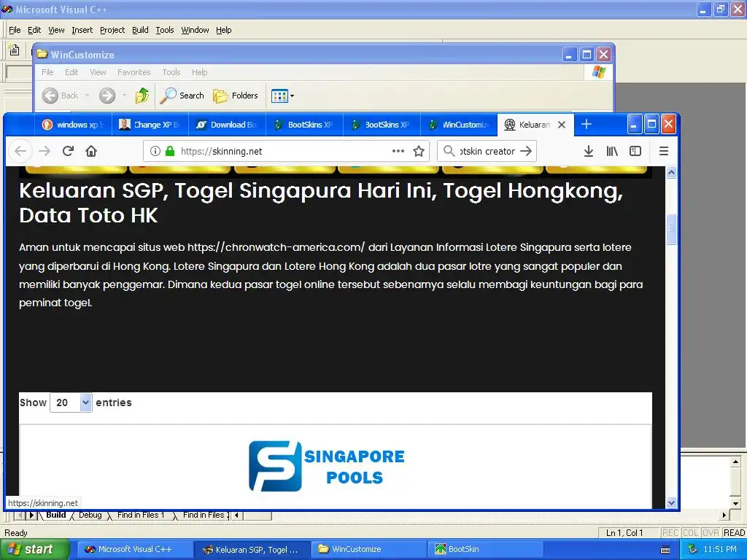Switch to the windows xp tab

tap(73, 125)
